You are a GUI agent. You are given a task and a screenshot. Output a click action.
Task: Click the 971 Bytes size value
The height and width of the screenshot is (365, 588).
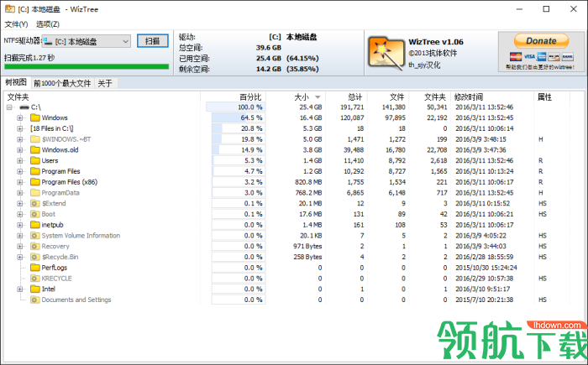pyautogui.click(x=307, y=246)
